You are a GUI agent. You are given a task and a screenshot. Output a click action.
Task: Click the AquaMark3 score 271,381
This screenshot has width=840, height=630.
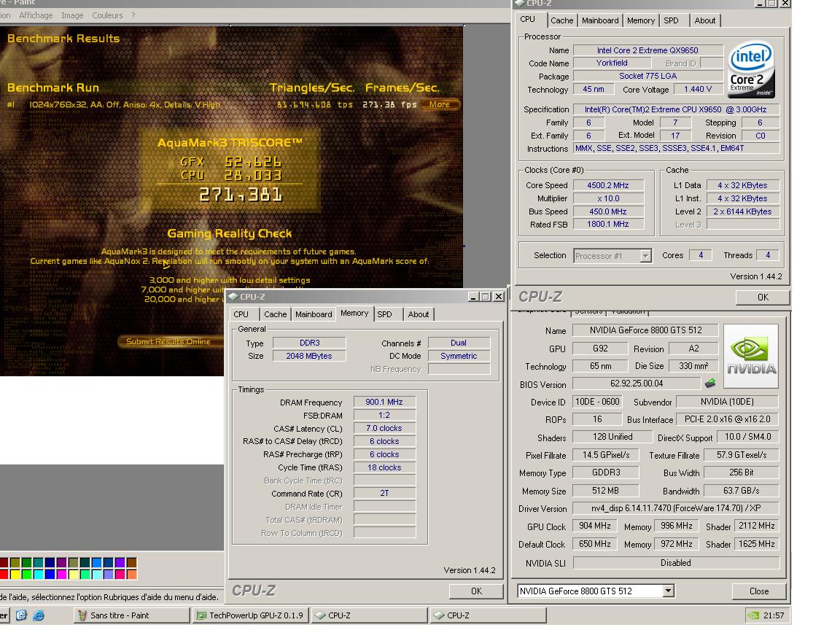click(241, 195)
